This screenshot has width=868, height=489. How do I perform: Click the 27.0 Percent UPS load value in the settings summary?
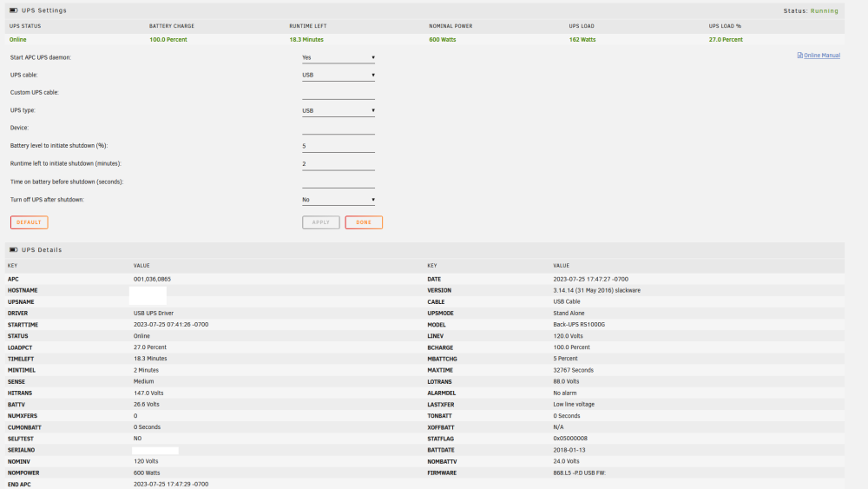tap(726, 40)
